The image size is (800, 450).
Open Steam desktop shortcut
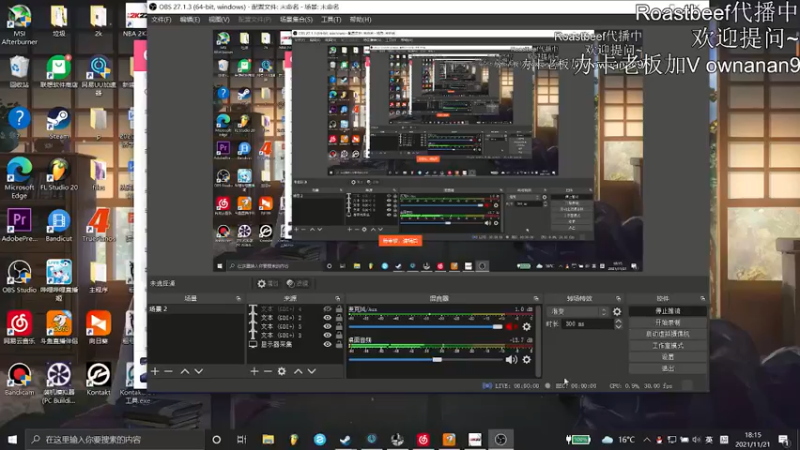point(59,123)
